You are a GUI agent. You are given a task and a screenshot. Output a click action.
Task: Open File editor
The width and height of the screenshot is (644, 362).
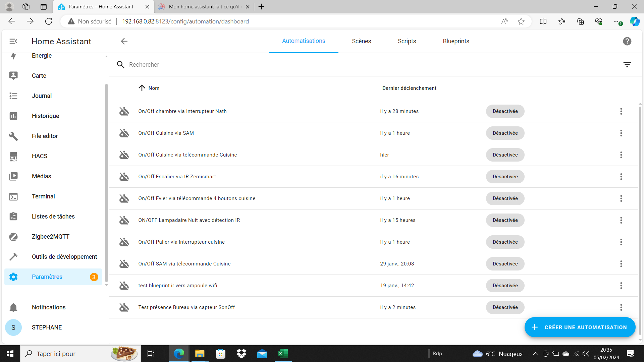click(53, 136)
